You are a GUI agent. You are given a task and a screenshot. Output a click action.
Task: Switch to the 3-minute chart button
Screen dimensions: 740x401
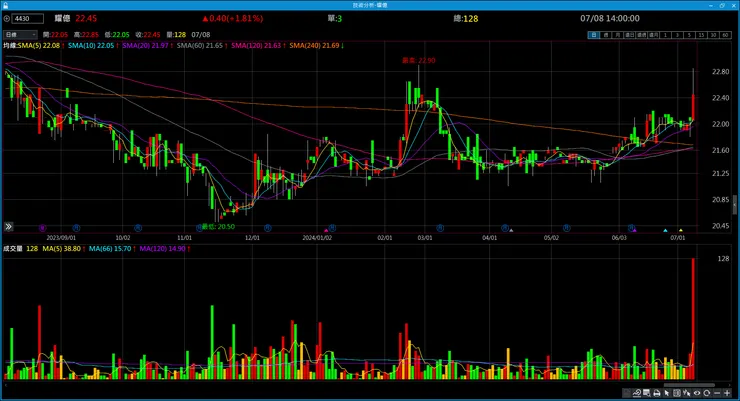coord(677,35)
